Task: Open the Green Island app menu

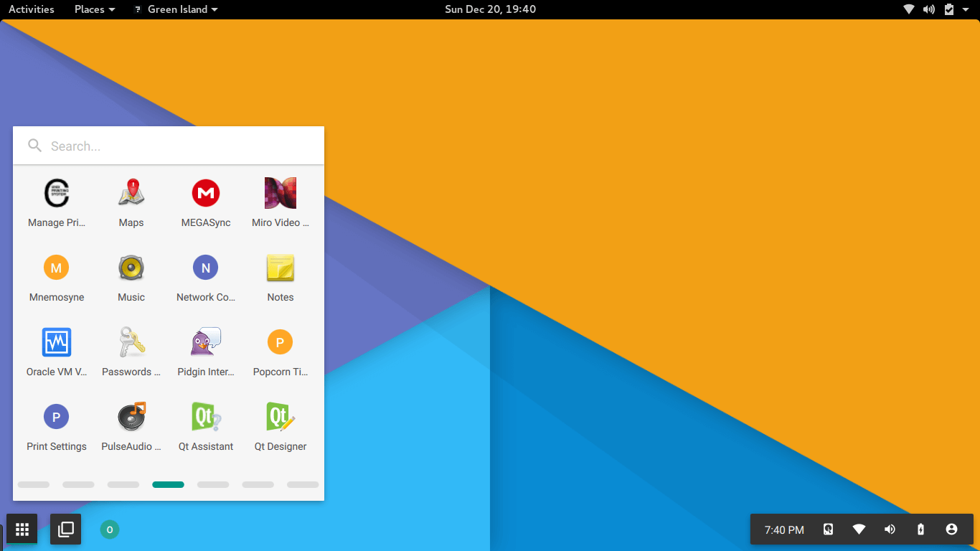Action: (176, 9)
